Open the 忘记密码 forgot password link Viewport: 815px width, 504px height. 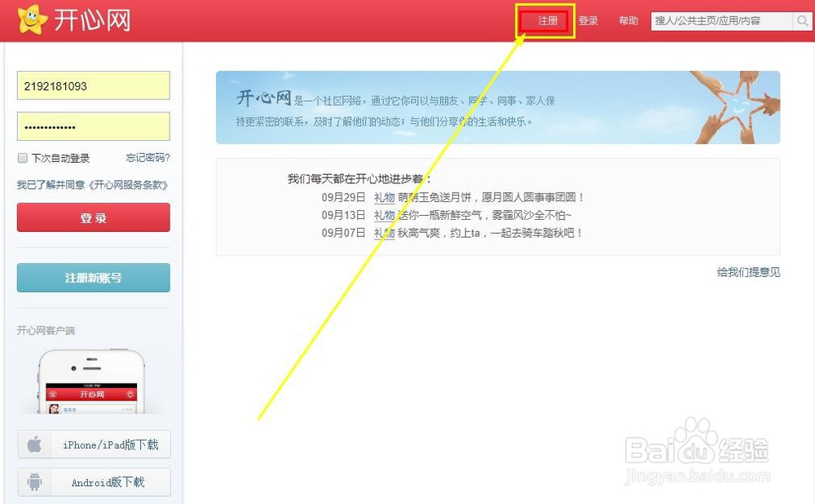pyautogui.click(x=148, y=158)
